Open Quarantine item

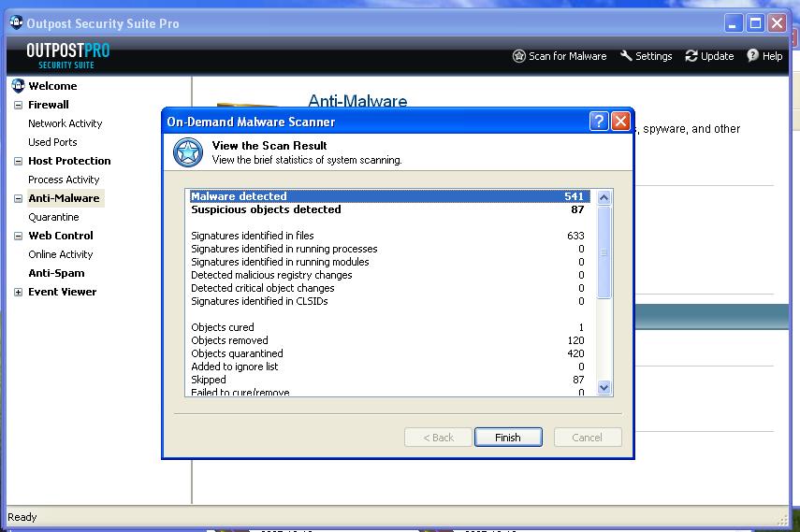pyautogui.click(x=53, y=217)
